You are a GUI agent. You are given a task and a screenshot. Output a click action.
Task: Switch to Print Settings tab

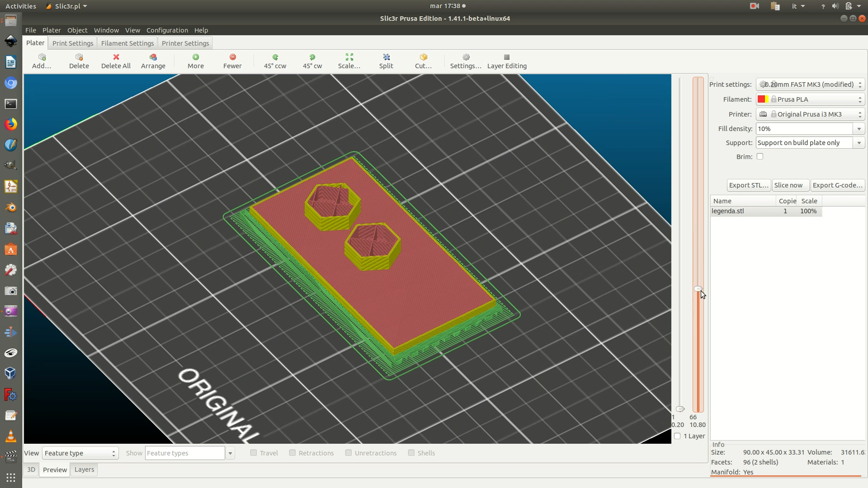73,43
